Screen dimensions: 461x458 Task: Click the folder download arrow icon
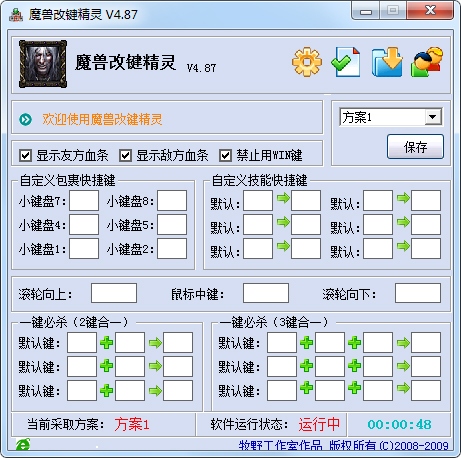pyautogui.click(x=387, y=62)
